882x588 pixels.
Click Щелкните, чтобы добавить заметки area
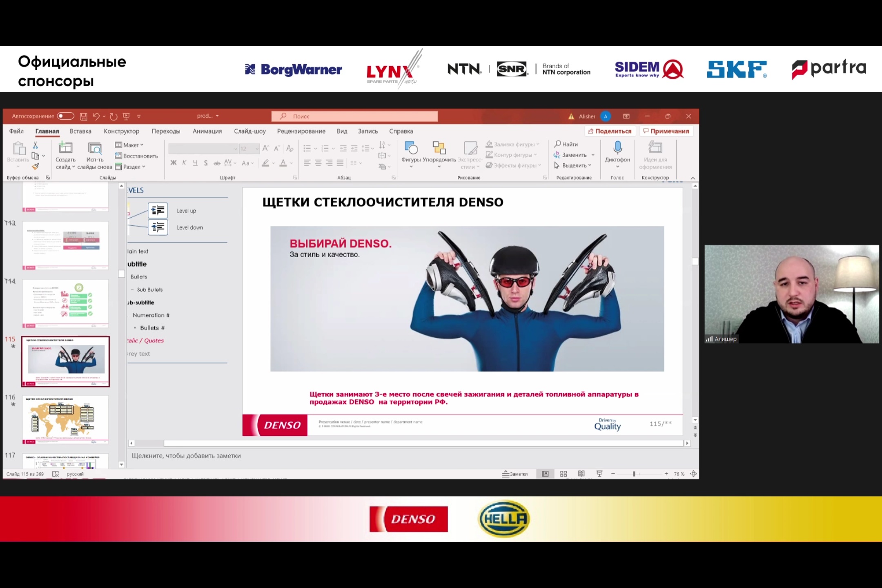[x=186, y=456]
